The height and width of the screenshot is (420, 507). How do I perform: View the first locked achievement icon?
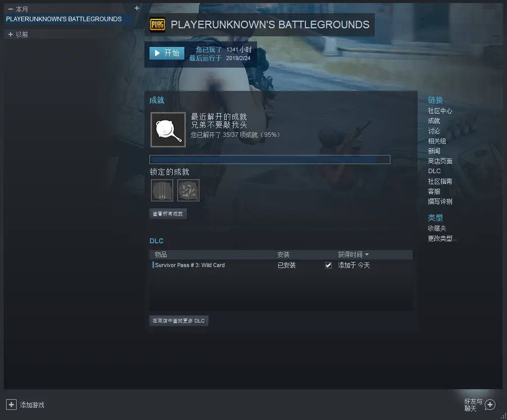coord(162,190)
